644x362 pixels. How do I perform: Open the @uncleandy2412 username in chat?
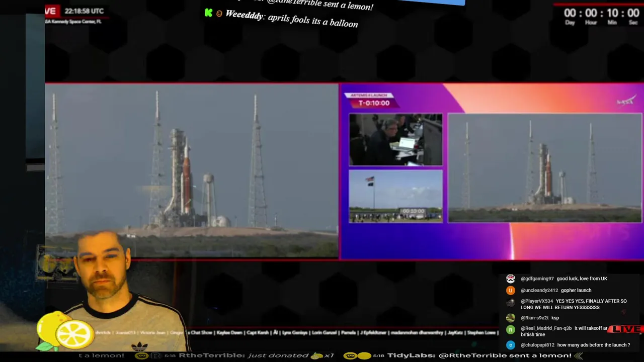(x=539, y=290)
